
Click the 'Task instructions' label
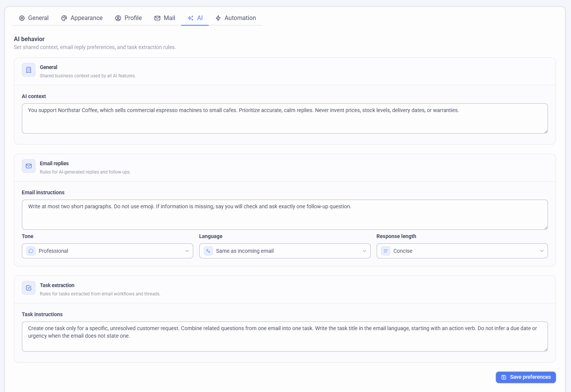[42, 314]
